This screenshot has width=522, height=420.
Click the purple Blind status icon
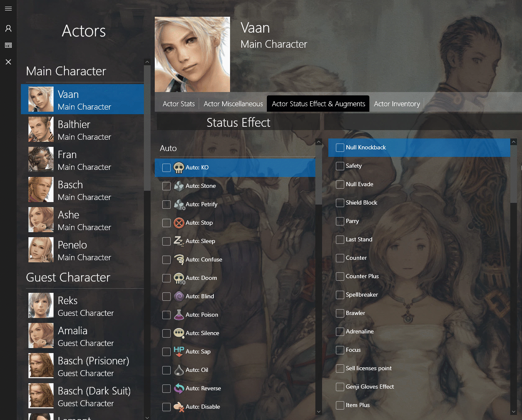click(x=179, y=297)
